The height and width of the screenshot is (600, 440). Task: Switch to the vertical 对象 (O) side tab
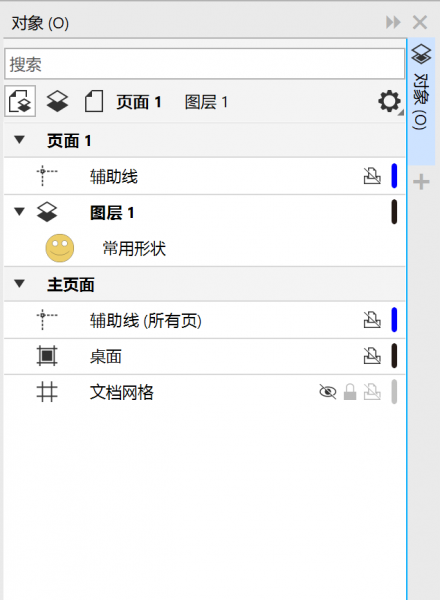421,101
